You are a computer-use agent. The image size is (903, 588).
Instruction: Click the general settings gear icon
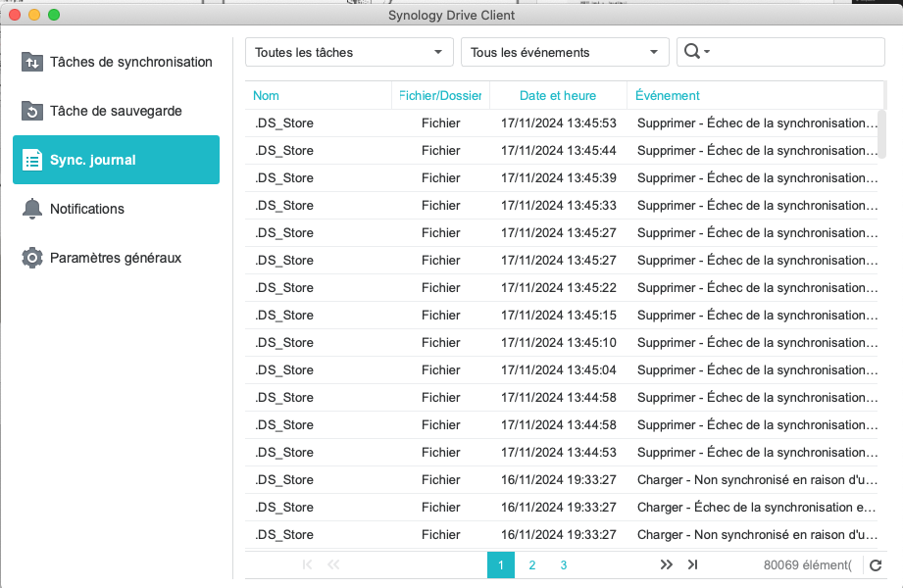click(x=32, y=258)
